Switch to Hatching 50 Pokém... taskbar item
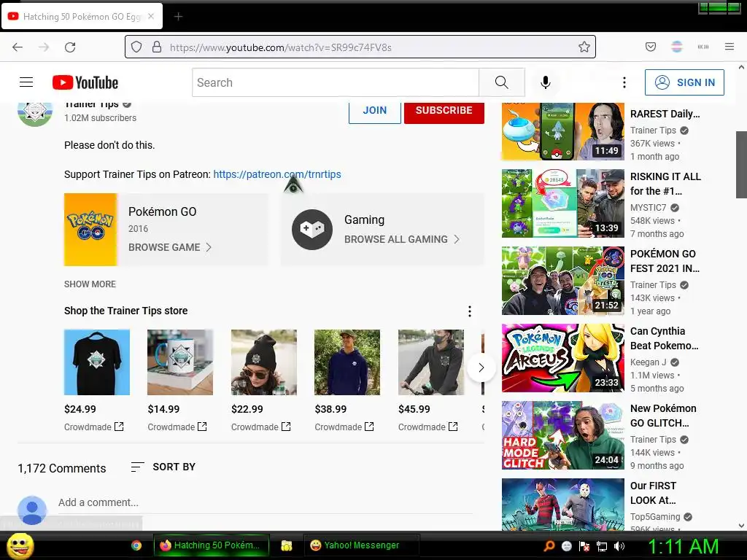The width and height of the screenshot is (747, 560). [211, 545]
